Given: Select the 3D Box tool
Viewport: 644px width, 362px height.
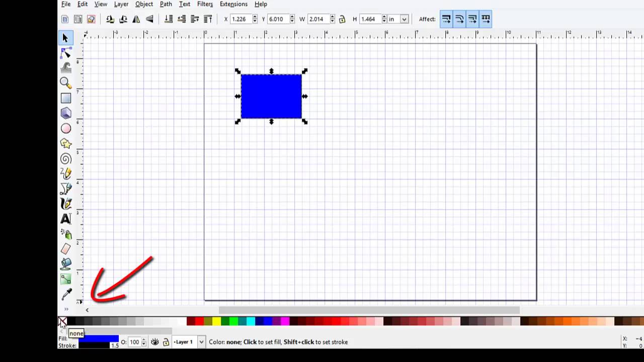Looking at the screenshot, I should [x=65, y=113].
